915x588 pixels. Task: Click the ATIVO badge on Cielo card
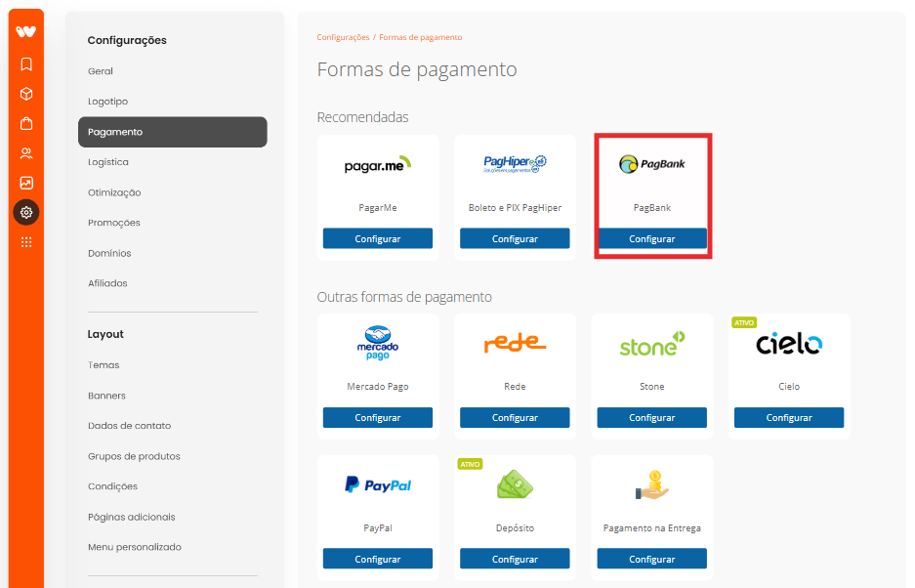click(744, 322)
